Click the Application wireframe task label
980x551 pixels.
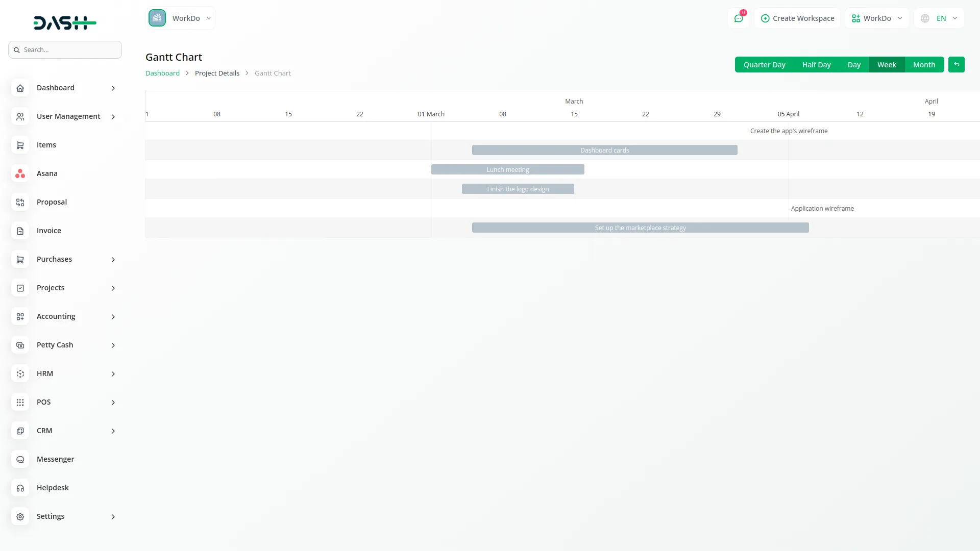pos(822,209)
